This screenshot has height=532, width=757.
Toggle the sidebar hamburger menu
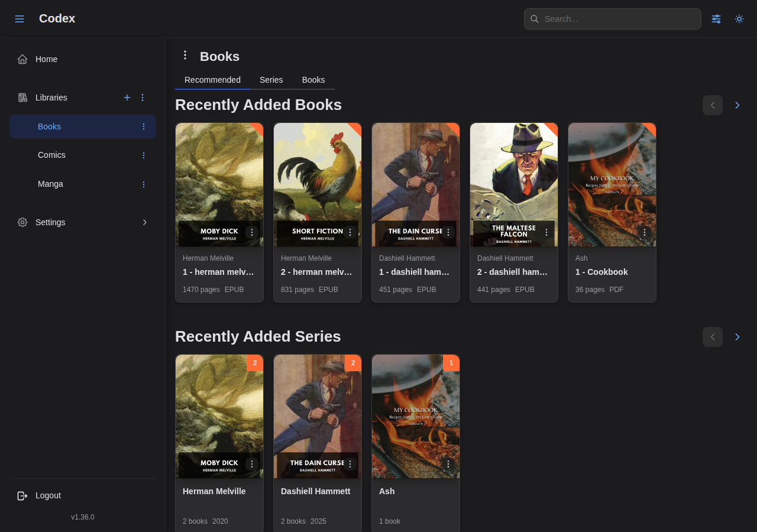[20, 19]
